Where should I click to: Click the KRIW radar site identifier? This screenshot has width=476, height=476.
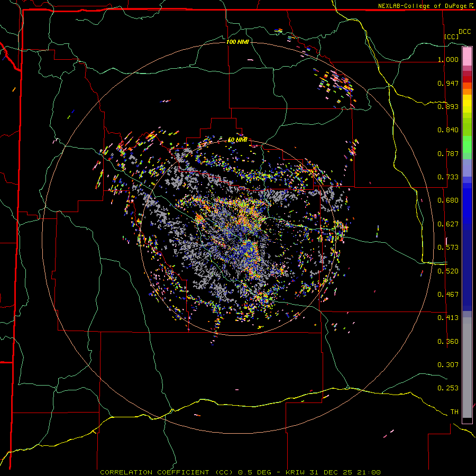pyautogui.click(x=295, y=472)
